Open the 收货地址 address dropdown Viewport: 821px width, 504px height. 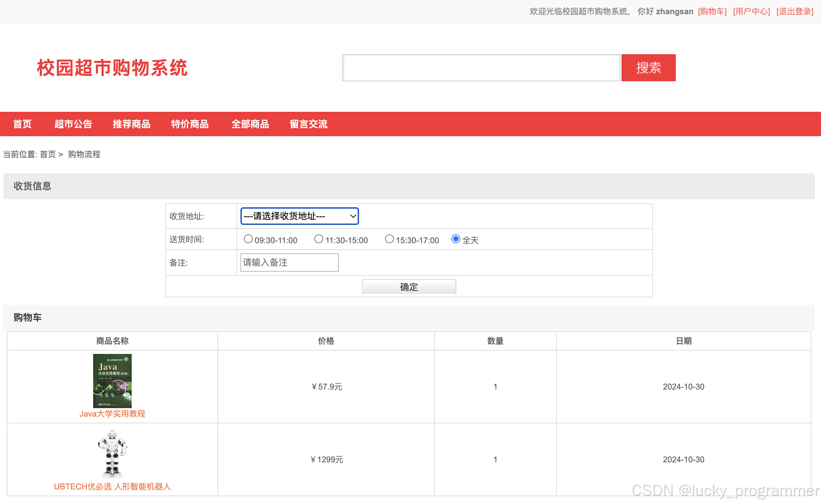pyautogui.click(x=299, y=216)
